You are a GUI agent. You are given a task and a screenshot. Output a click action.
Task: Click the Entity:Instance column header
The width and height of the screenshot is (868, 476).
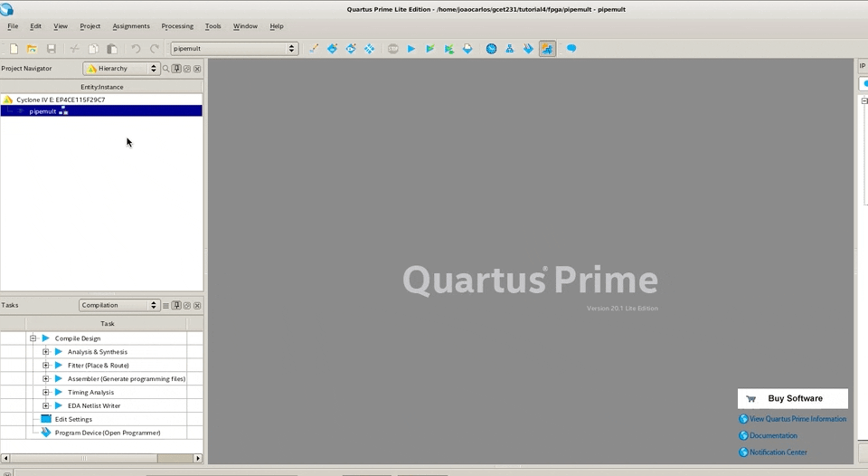[102, 87]
